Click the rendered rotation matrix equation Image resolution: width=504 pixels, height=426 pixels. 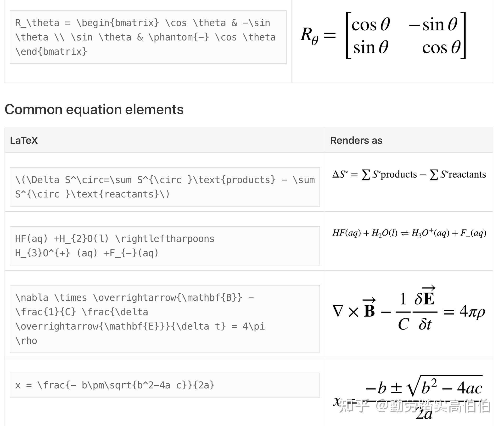click(x=383, y=35)
